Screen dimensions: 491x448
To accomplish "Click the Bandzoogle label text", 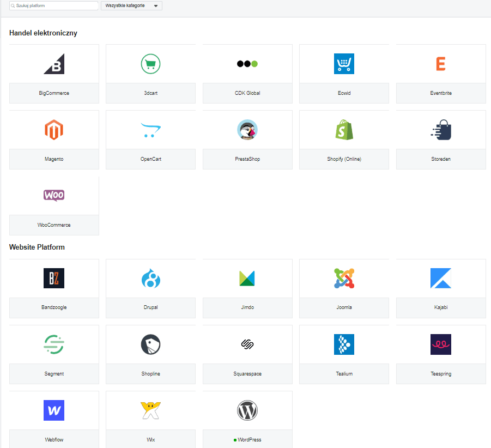I will click(x=54, y=307).
